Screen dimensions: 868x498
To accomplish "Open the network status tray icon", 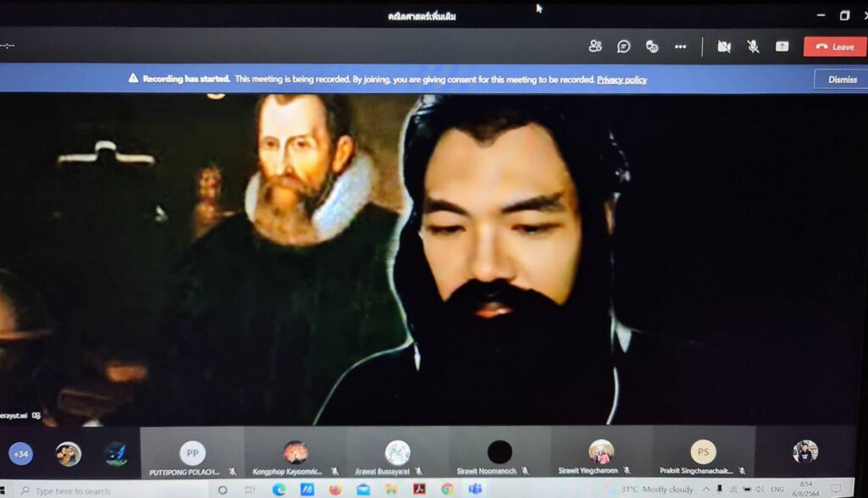I will pos(733,490).
